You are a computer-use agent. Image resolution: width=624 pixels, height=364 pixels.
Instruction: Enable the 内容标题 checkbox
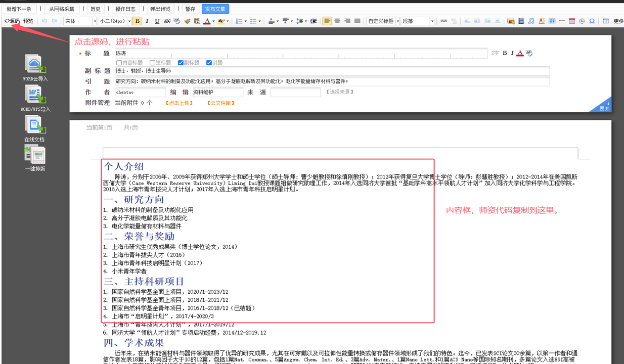tap(119, 63)
